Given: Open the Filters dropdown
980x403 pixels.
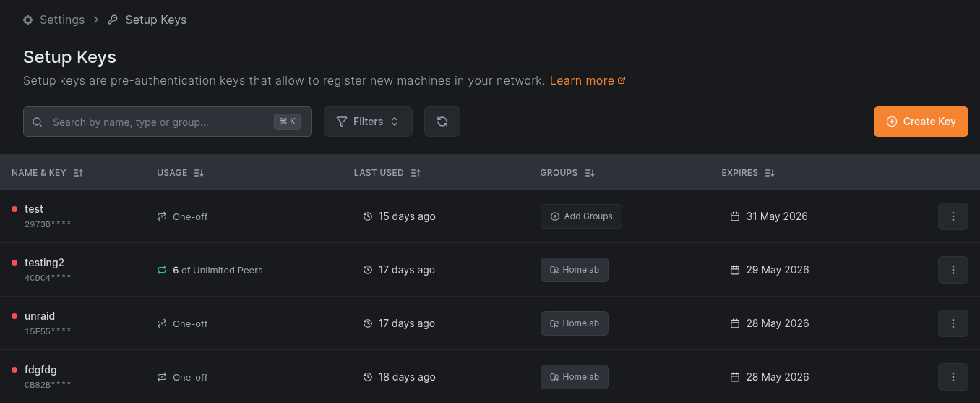Looking at the screenshot, I should (368, 122).
